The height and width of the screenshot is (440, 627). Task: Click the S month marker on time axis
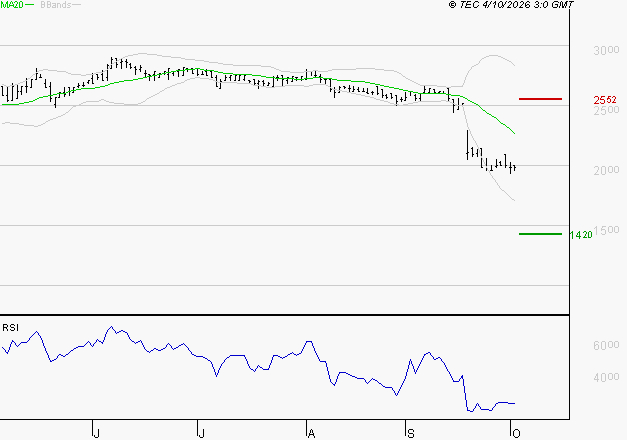click(x=410, y=433)
